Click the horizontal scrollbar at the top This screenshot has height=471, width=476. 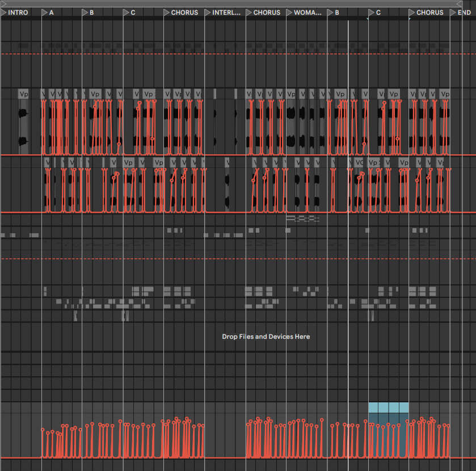pyautogui.click(x=238, y=5)
